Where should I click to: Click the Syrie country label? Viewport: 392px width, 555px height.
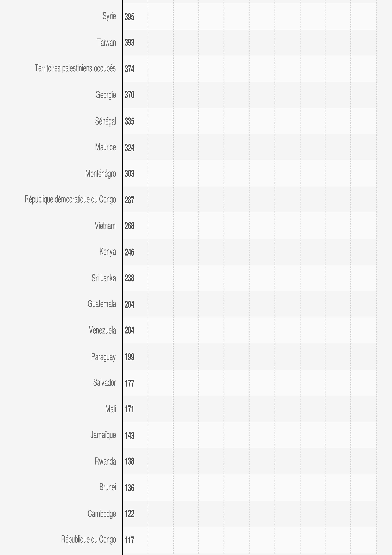coord(109,16)
